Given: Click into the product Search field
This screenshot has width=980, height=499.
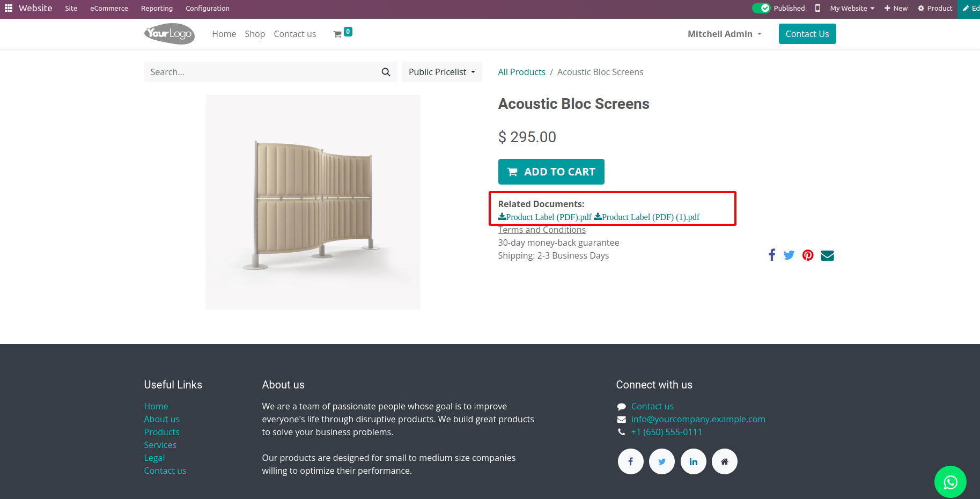Looking at the screenshot, I should tap(262, 72).
